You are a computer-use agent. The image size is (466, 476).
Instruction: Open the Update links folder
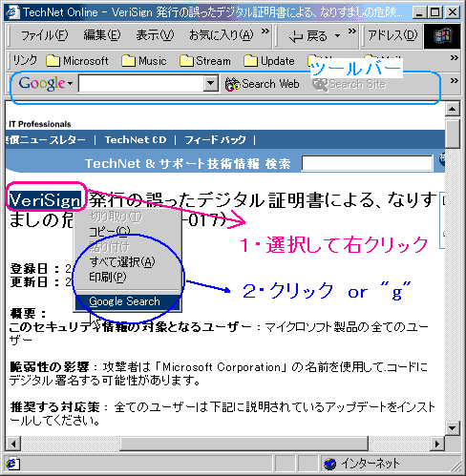pos(269,60)
